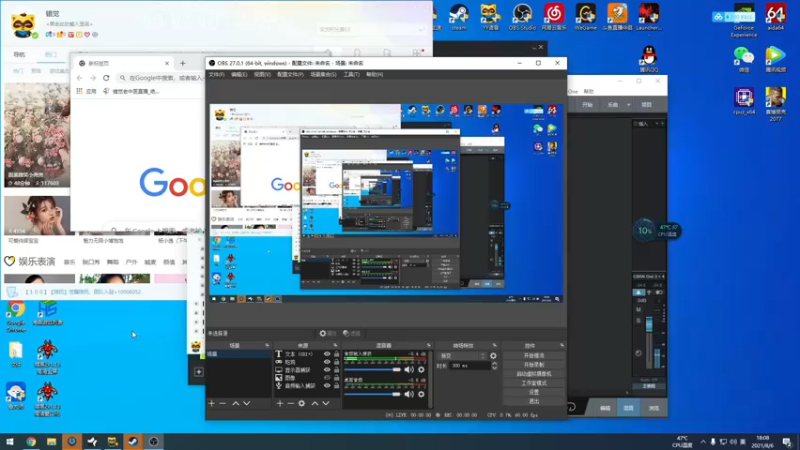
Task: Adjust transition duration stepper arrows
Action: 494,366
